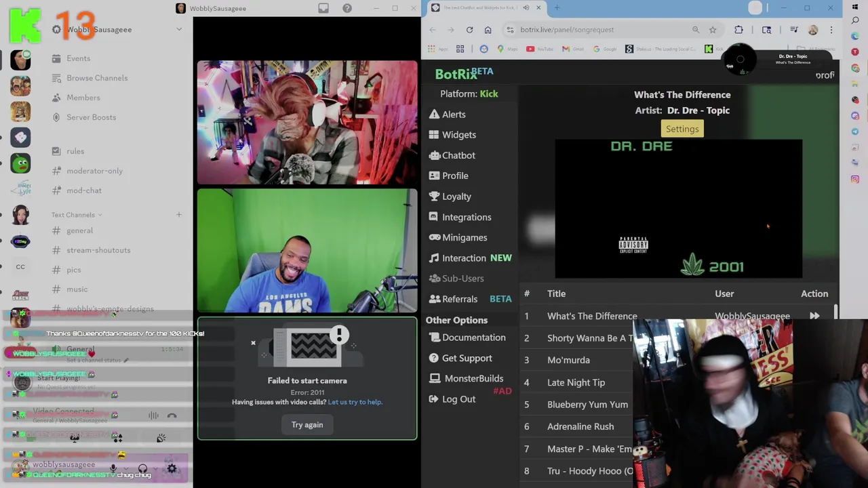Reload the botrix.live page
This screenshot has height=488, width=868.
(x=469, y=30)
